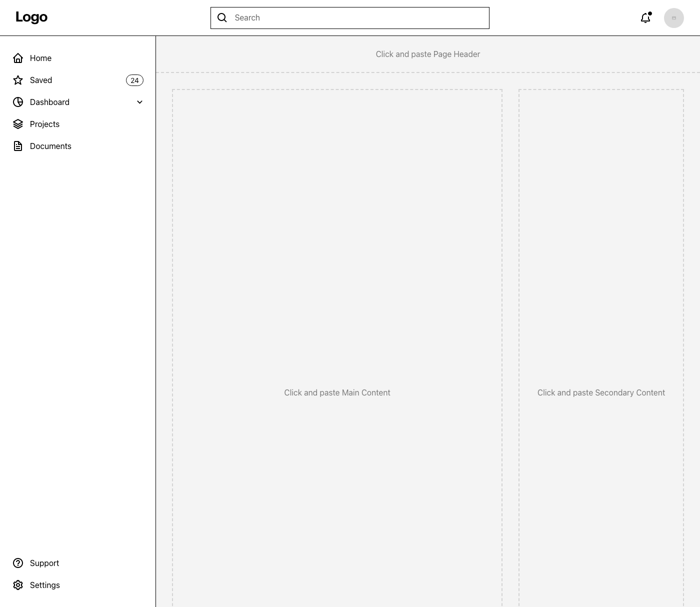
Task: Click the 24 badge next to Saved
Action: (134, 80)
